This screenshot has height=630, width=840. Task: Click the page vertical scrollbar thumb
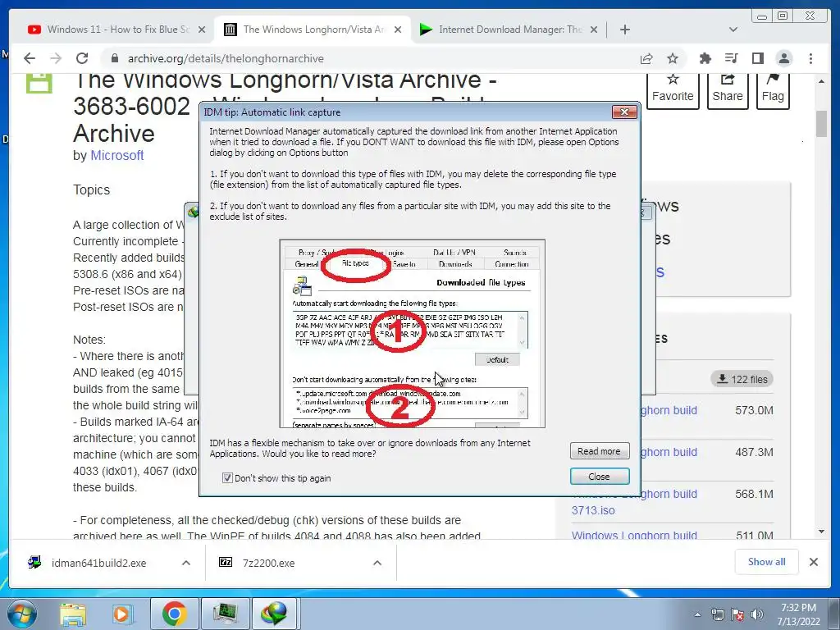[822, 123]
